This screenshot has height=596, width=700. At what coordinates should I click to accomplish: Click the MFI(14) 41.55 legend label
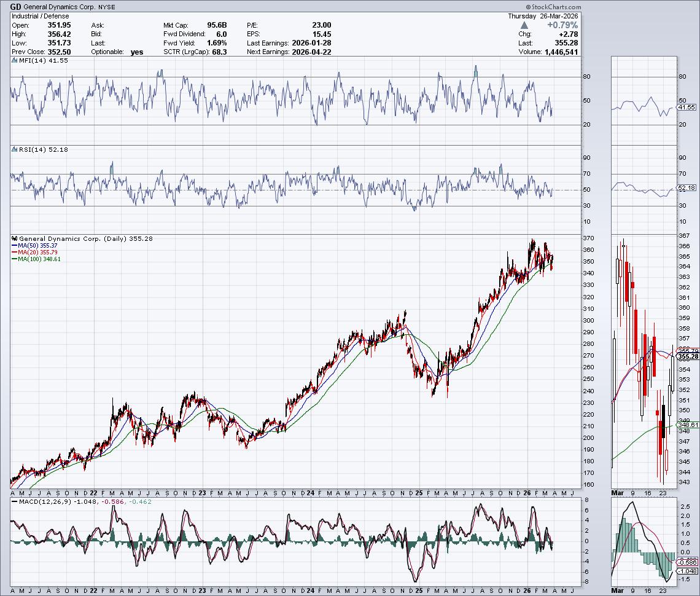click(x=44, y=60)
